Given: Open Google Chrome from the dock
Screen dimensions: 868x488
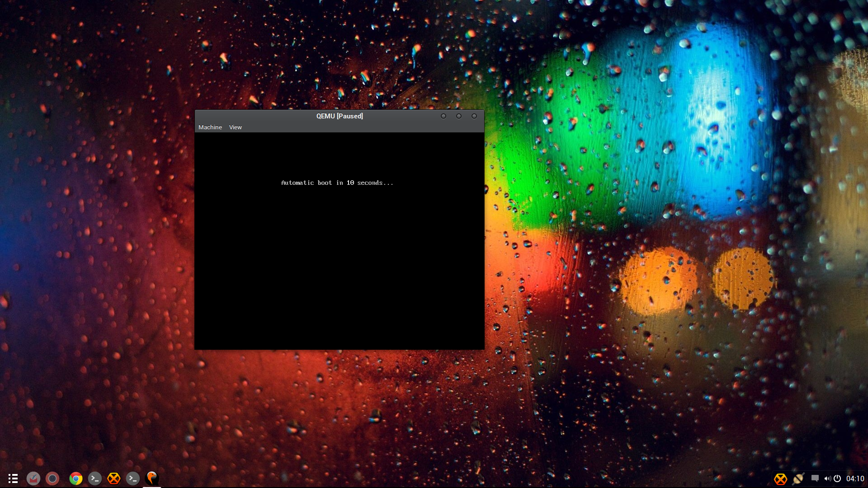Looking at the screenshot, I should tap(76, 479).
